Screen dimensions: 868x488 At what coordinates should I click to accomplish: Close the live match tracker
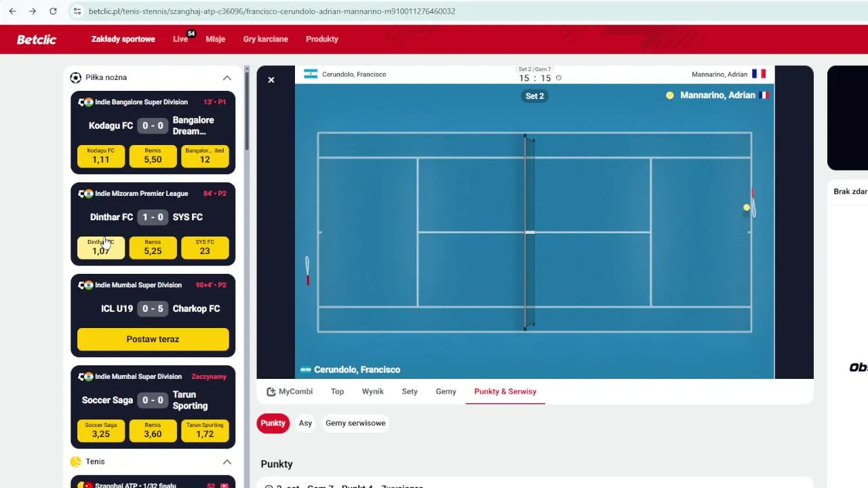[271, 80]
